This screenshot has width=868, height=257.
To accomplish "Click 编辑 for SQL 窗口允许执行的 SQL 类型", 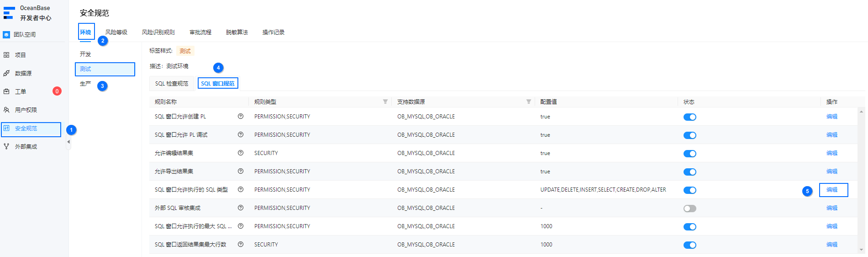I will tap(832, 190).
